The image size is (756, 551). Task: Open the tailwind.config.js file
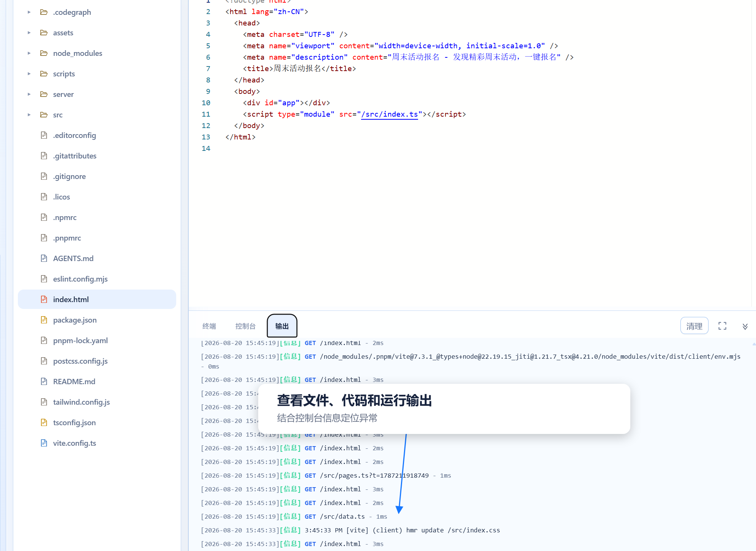coord(81,402)
